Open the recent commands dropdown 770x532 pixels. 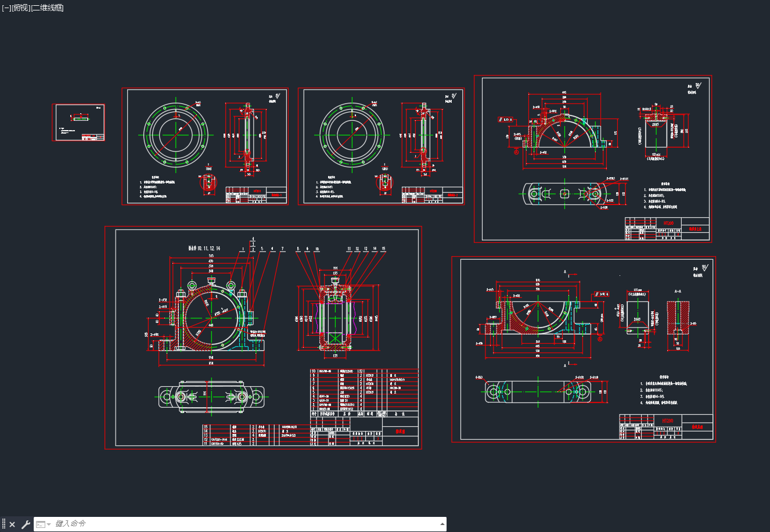[43, 524]
